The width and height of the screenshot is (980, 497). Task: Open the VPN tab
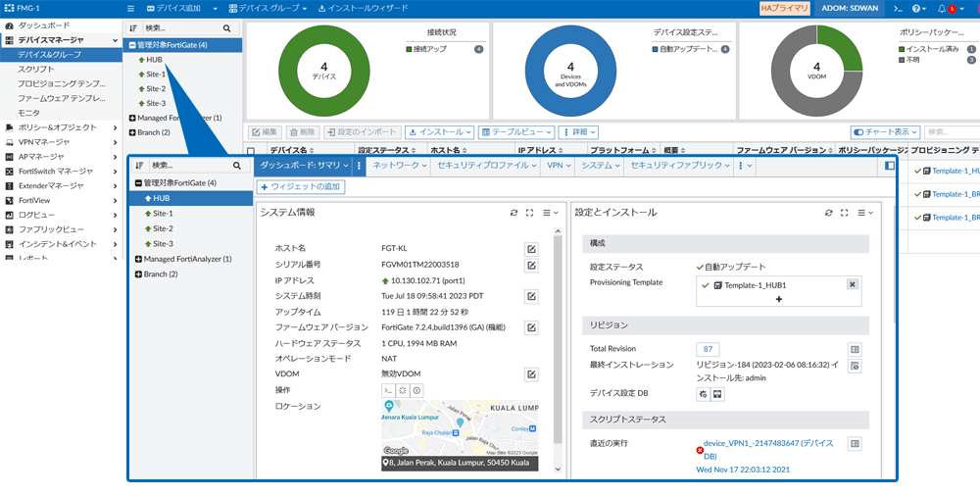559,166
